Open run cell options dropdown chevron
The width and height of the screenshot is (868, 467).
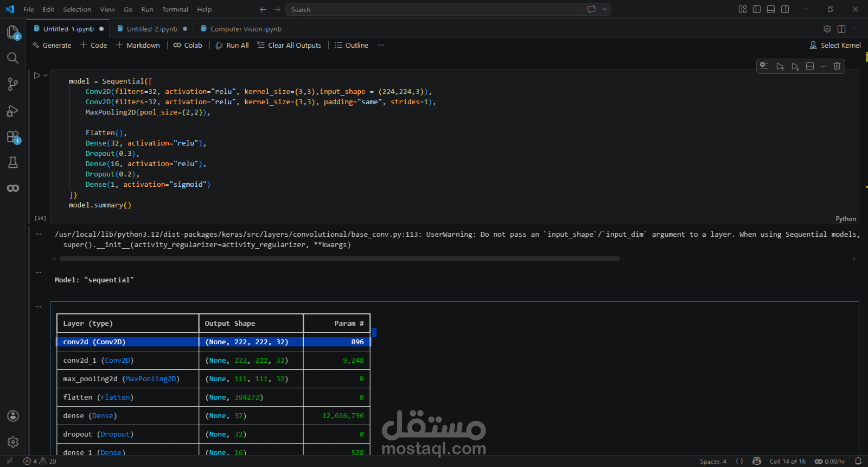point(46,75)
